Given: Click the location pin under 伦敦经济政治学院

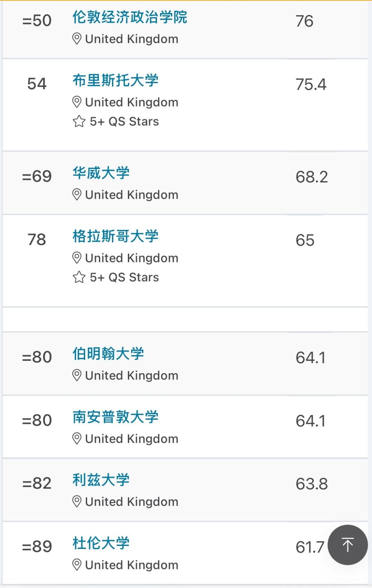Looking at the screenshot, I should point(77,39).
